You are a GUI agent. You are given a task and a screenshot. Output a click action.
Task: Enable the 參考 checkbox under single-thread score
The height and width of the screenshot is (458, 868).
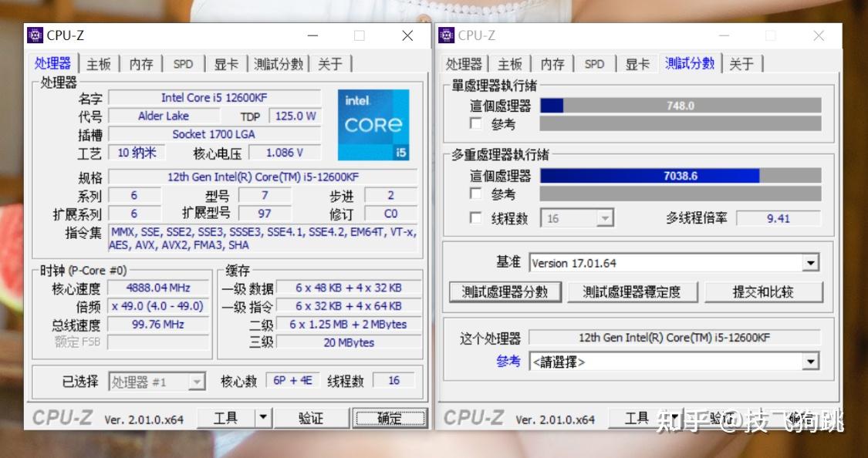[x=476, y=123]
